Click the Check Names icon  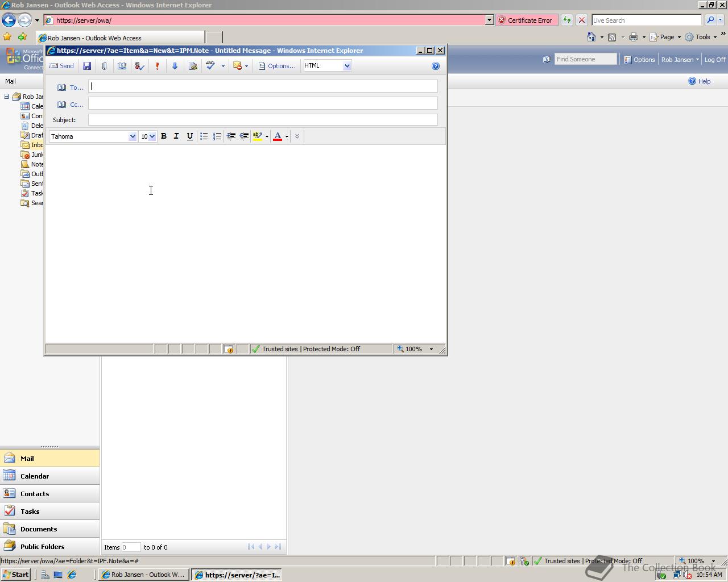pyautogui.click(x=139, y=66)
